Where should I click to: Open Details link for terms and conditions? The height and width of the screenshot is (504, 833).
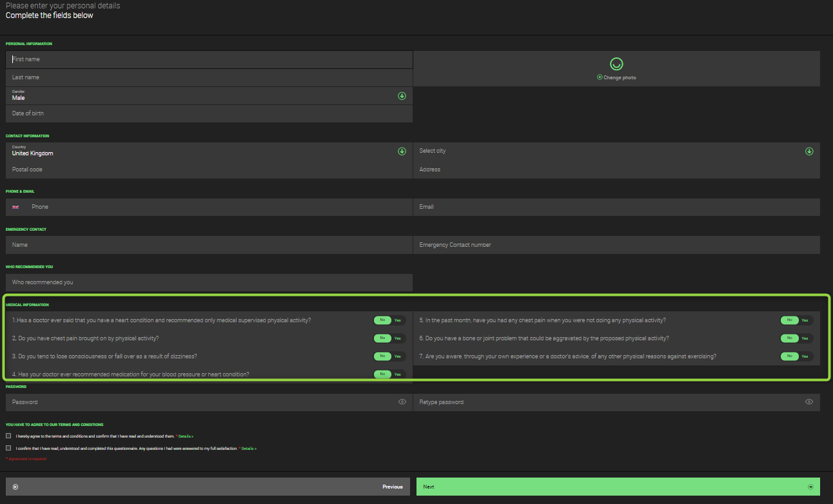[x=186, y=436]
